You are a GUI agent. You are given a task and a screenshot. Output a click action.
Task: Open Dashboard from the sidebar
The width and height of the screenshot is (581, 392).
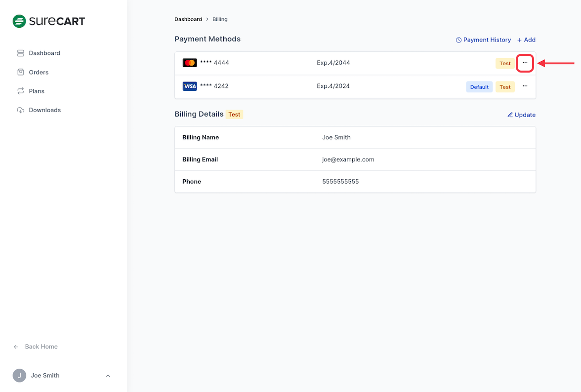click(x=44, y=53)
